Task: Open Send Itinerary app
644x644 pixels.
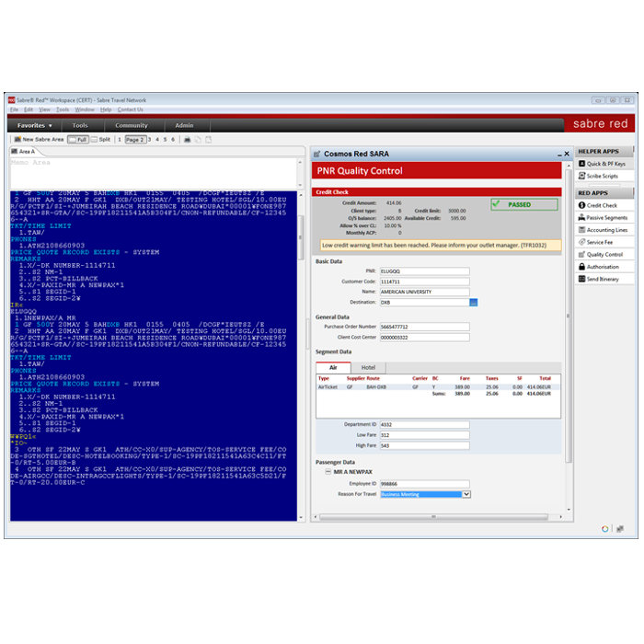Action: pyautogui.click(x=603, y=279)
